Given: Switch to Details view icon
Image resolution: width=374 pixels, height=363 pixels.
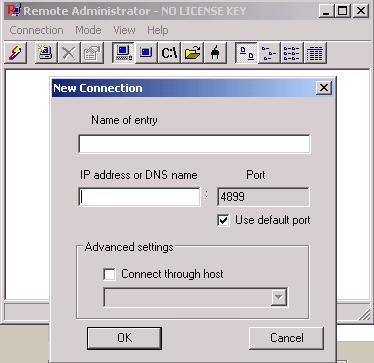Looking at the screenshot, I should (x=315, y=53).
